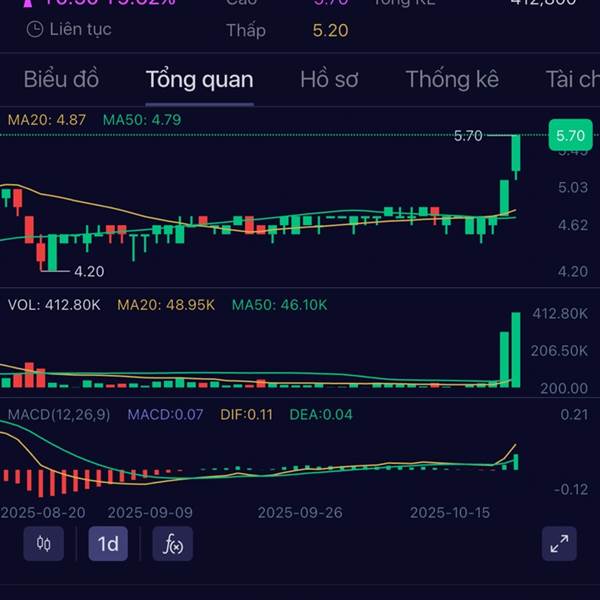This screenshot has height=600, width=600.
Task: Open the f(x) indicators button
Action: (173, 543)
